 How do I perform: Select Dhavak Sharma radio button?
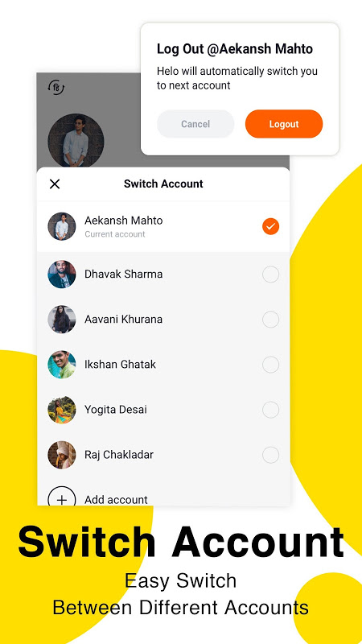(270, 275)
